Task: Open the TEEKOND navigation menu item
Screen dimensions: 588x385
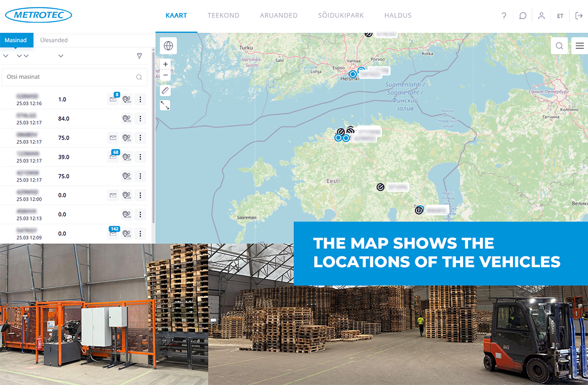Action: [x=223, y=16]
